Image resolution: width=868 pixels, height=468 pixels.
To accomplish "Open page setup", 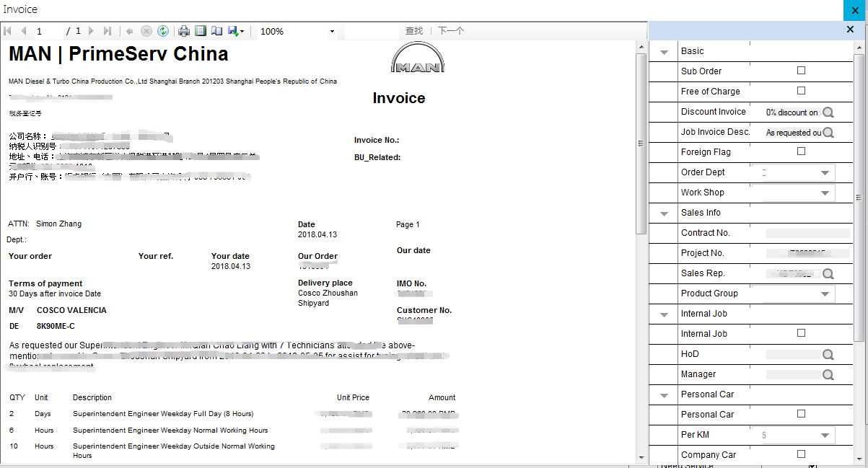I will [216, 31].
